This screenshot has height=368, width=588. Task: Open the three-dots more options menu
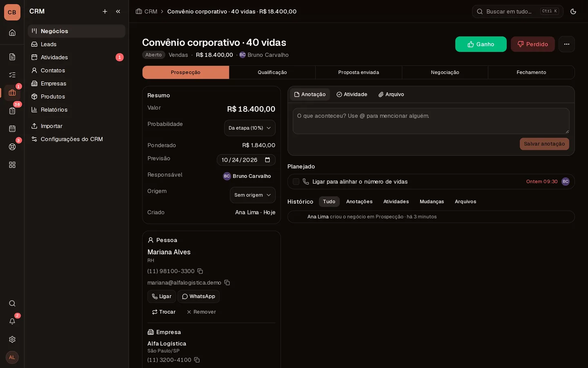click(x=567, y=44)
